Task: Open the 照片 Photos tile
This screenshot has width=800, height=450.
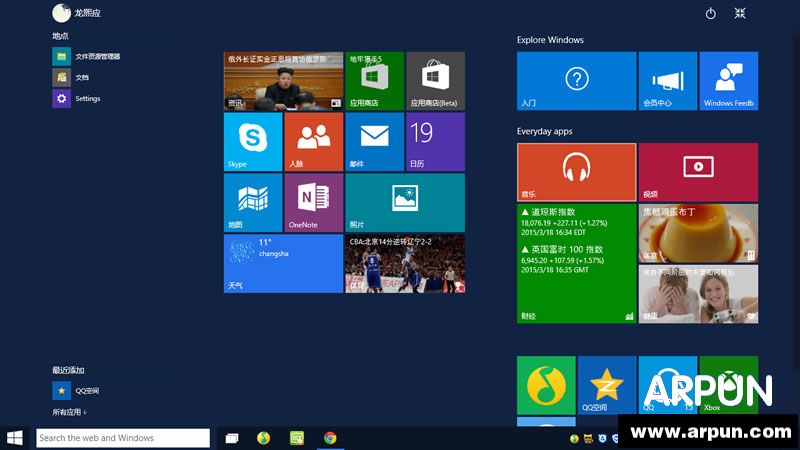Action: (x=405, y=203)
